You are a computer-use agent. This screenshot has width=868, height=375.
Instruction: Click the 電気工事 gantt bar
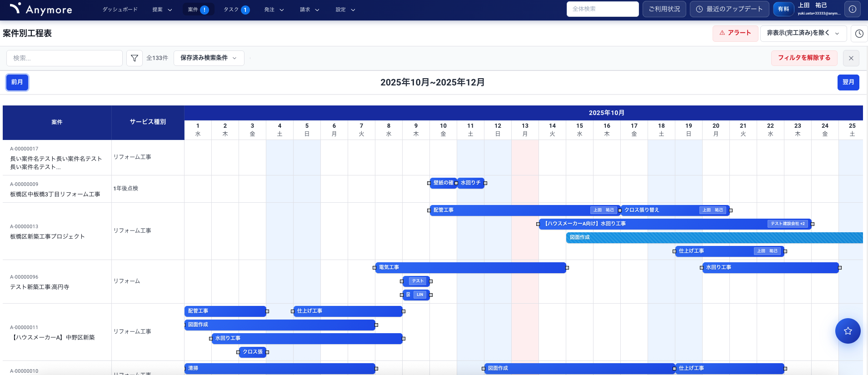point(470,268)
